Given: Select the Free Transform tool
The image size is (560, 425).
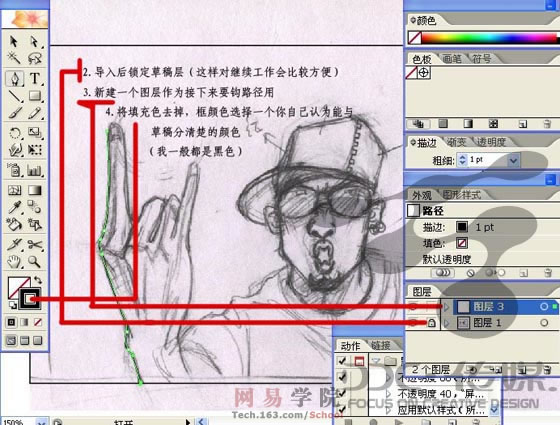Looking at the screenshot, I should click(35, 150).
